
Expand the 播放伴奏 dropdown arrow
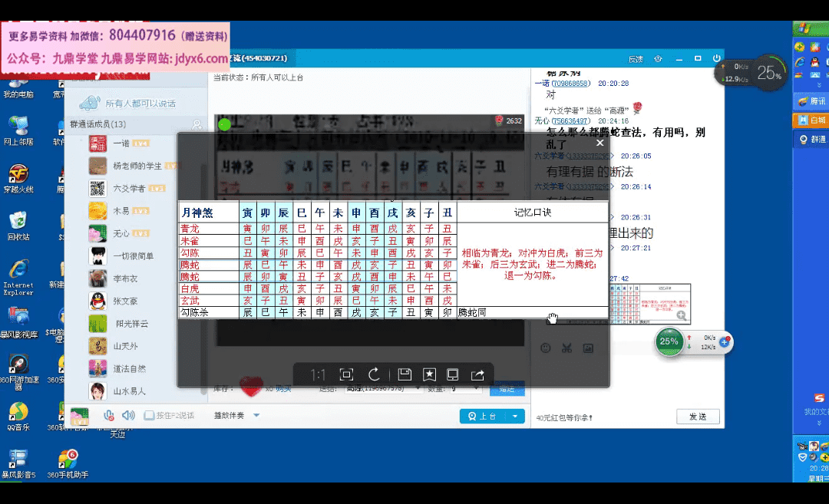pos(256,415)
